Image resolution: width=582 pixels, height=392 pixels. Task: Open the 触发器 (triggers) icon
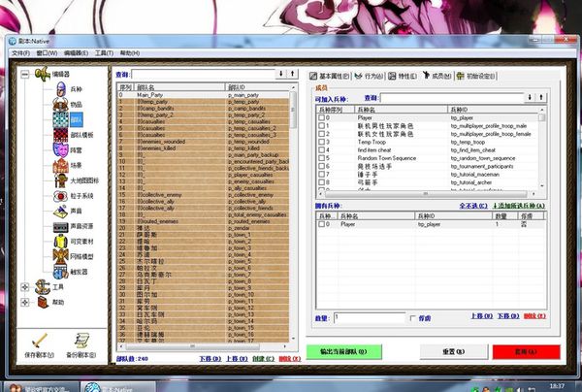[x=60, y=272]
